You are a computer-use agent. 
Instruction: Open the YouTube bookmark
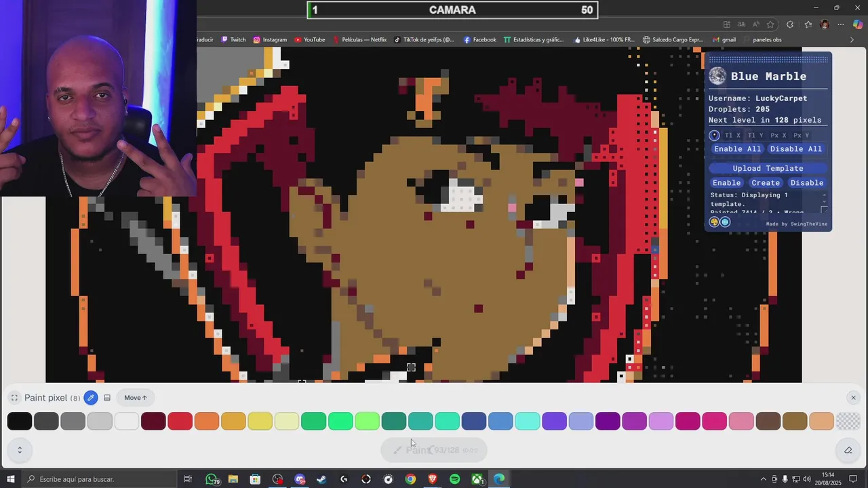click(x=309, y=40)
